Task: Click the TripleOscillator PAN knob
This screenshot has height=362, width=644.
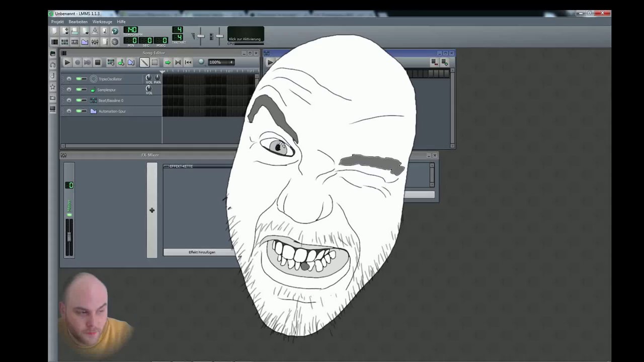Action: pos(157,77)
